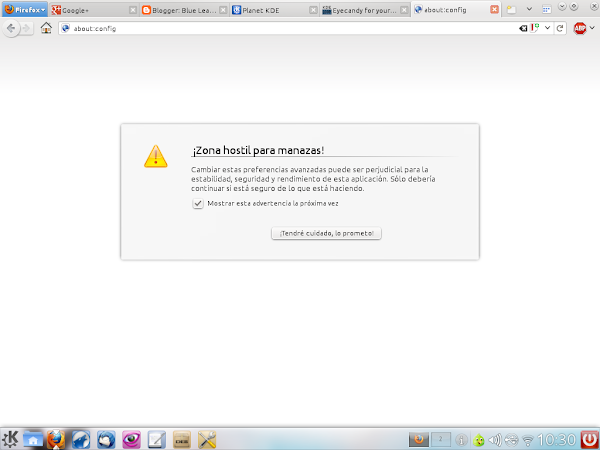The image size is (600, 450).
Task: Open the Wi-Fi network tray icon
Action: 528,440
